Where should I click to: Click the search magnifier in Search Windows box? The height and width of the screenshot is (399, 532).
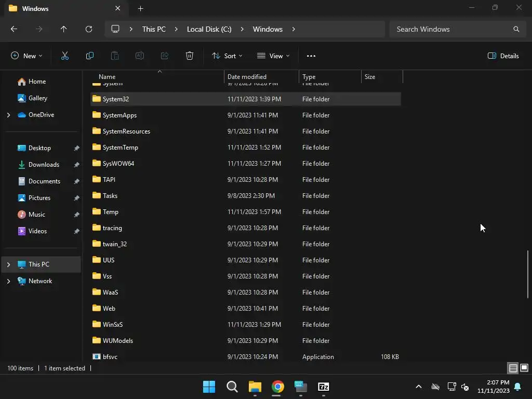pyautogui.click(x=516, y=29)
